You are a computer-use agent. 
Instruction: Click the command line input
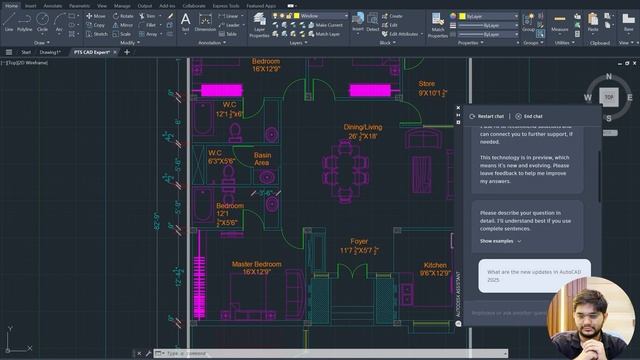pyautogui.click(x=331, y=353)
